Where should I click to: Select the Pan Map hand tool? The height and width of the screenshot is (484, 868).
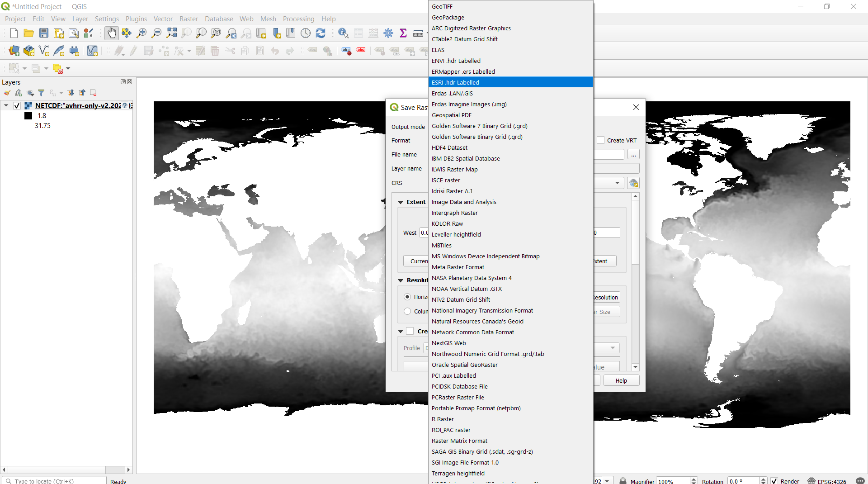tap(111, 33)
